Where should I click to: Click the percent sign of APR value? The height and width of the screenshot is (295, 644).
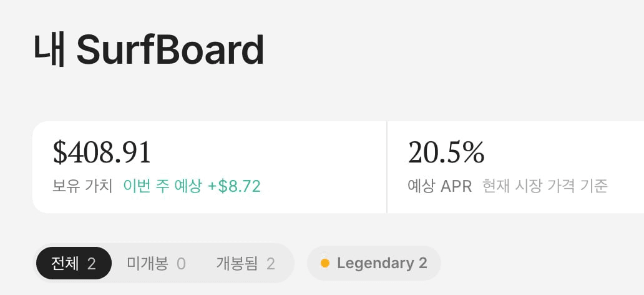(x=474, y=152)
